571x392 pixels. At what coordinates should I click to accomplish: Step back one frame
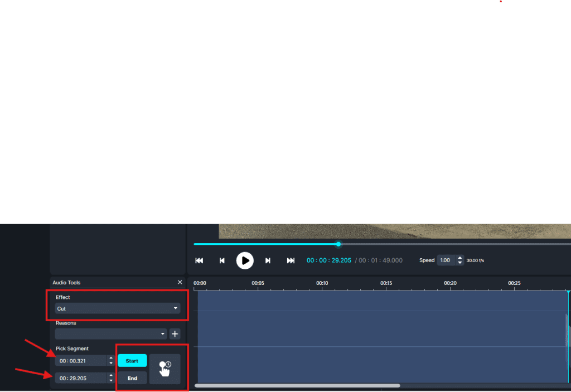222,260
